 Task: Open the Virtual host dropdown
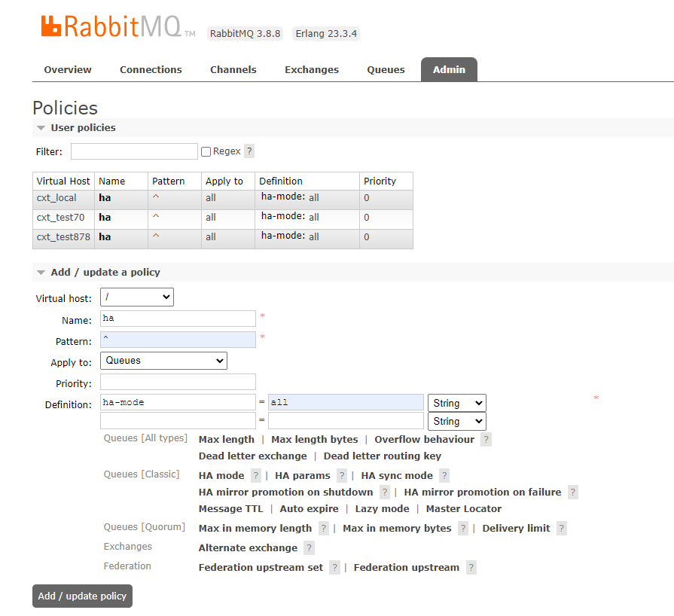(x=137, y=297)
